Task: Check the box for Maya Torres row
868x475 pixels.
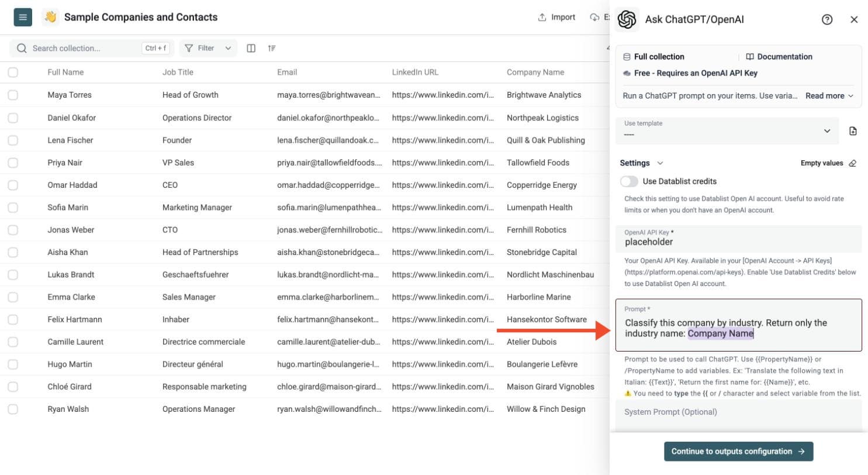Action: pos(13,95)
